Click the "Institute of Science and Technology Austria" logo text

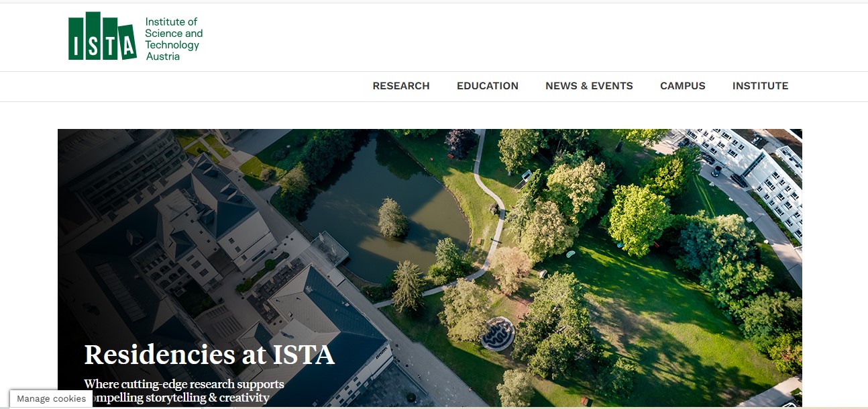[173, 39]
